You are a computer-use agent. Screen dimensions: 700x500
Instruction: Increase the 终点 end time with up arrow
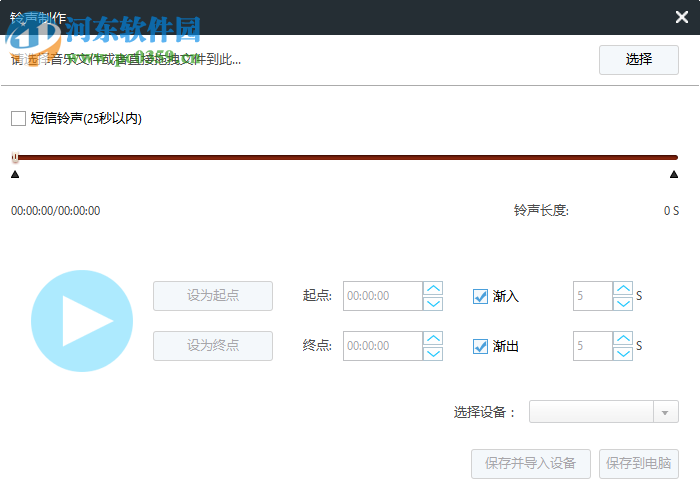tap(433, 338)
